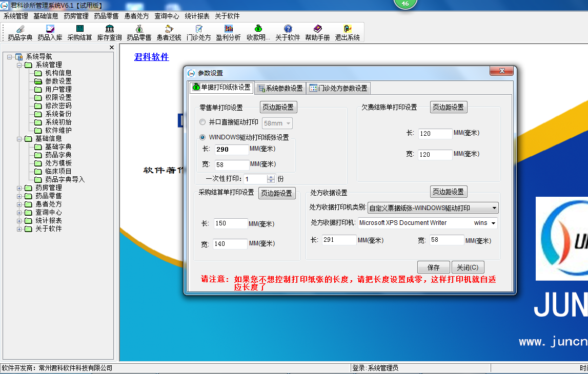This screenshot has width=588, height=374.
Task: Decrease the 一次性打印 copies stepper
Action: (271, 181)
